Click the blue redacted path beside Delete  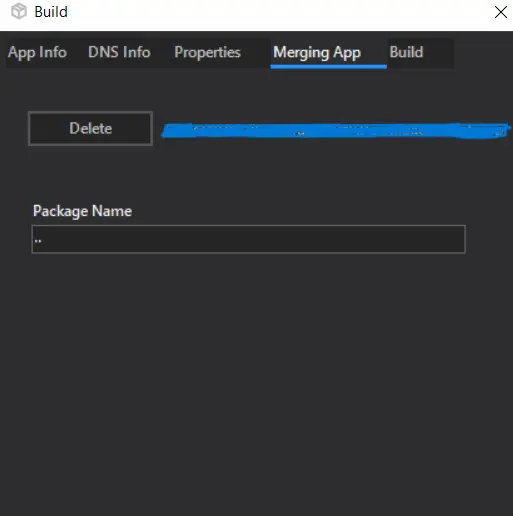click(x=336, y=130)
